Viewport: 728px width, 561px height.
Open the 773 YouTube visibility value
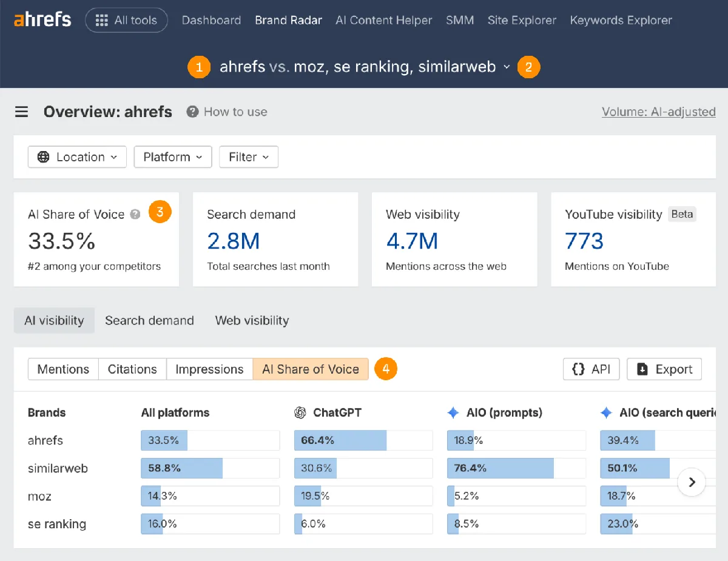(x=584, y=241)
